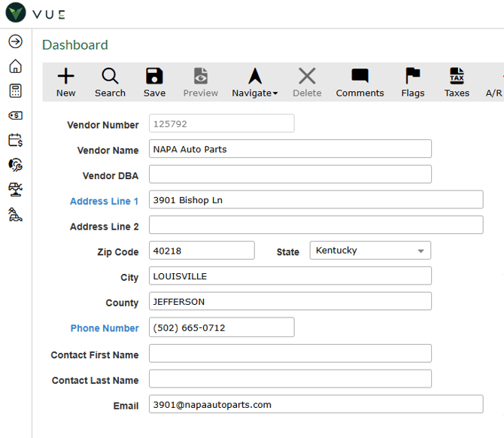This screenshot has height=438, width=504.
Task: Open the Search magnifier tool
Action: pos(110,82)
